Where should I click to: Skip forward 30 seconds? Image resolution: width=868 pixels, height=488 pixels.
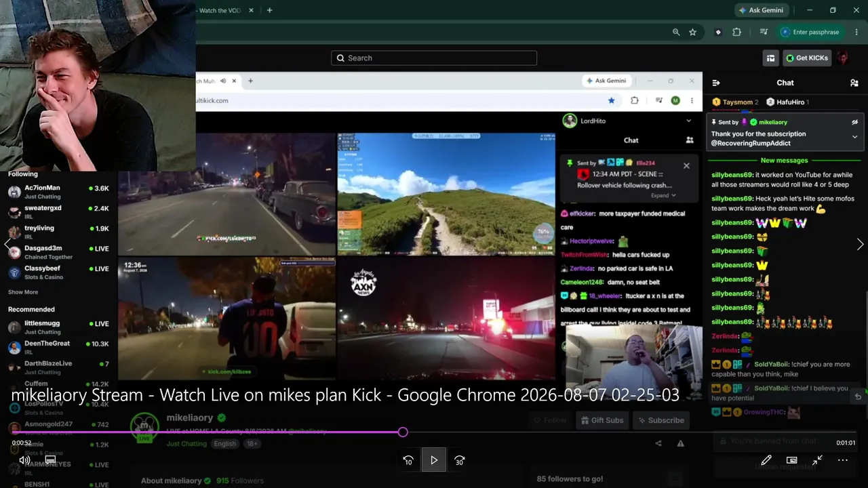tap(459, 460)
